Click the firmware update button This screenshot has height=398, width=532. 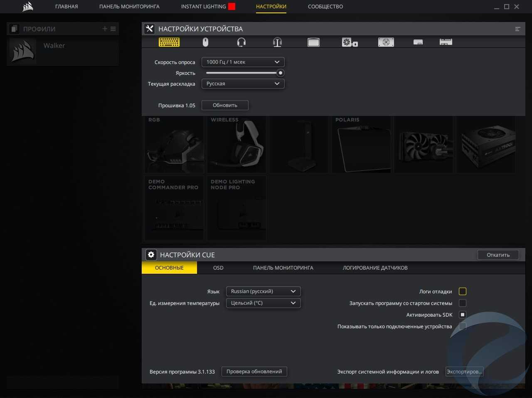[225, 105]
